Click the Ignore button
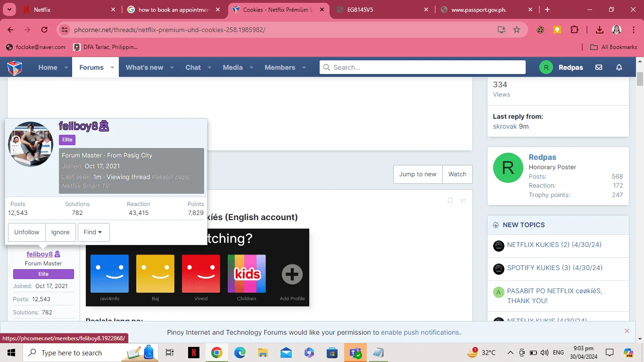Viewport: 644px width, 362px height. click(x=60, y=232)
